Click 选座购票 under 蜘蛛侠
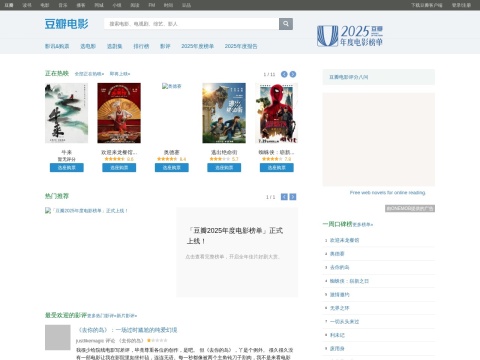 277,168
